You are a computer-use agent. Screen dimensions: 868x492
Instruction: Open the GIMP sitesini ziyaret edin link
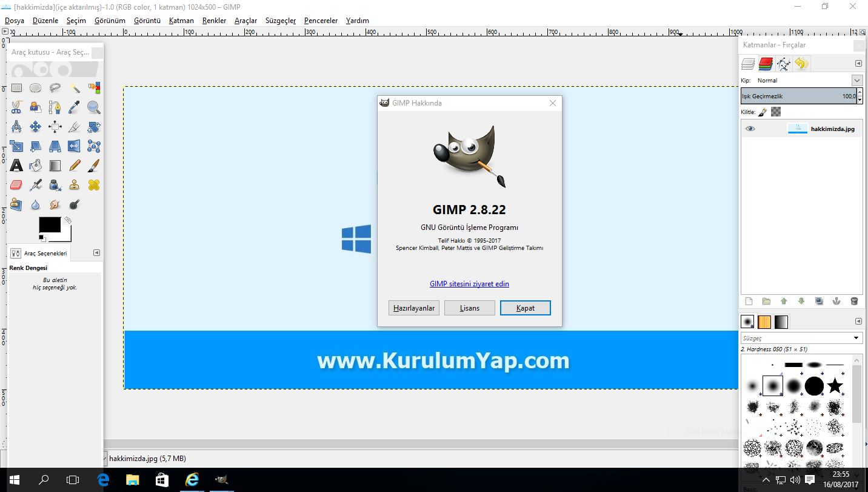(x=469, y=284)
